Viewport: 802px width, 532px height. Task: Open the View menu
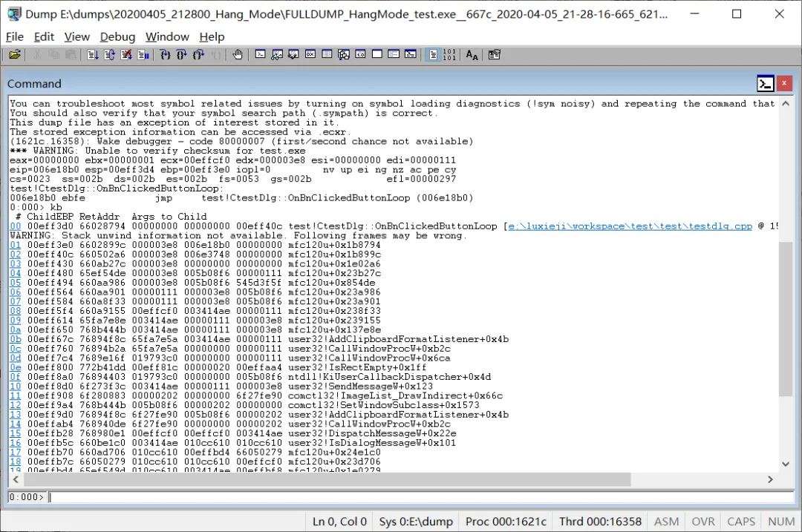click(x=76, y=37)
